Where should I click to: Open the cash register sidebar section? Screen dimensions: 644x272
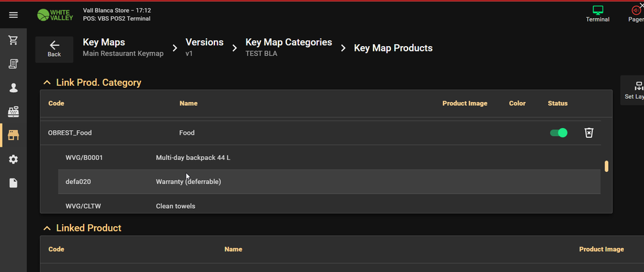(x=13, y=111)
